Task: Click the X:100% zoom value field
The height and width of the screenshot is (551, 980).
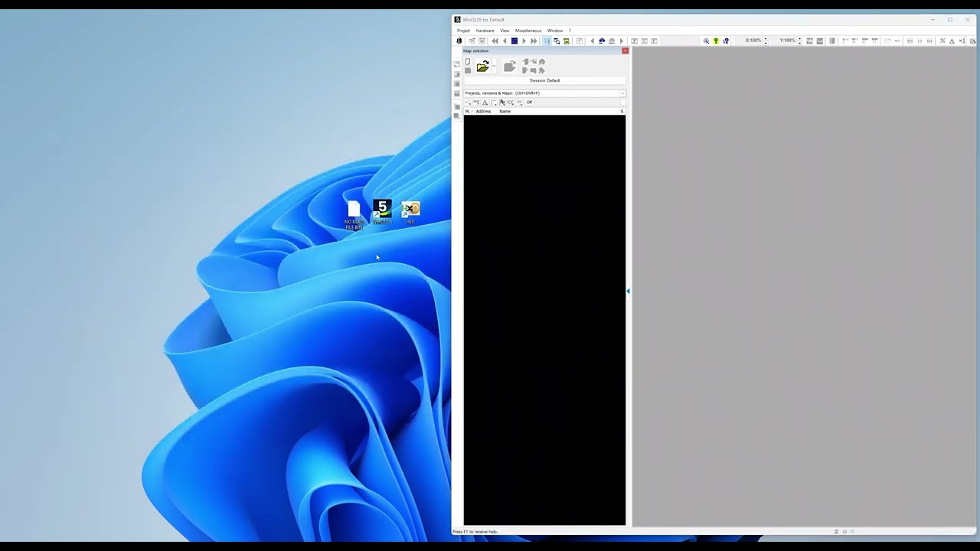Action: (x=753, y=41)
